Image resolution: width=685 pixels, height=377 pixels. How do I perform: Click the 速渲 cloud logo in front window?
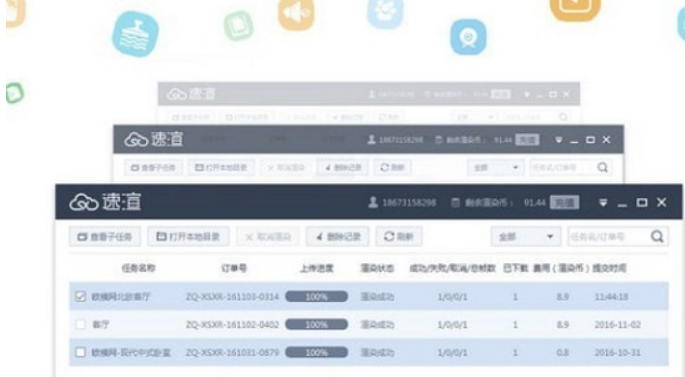click(105, 202)
